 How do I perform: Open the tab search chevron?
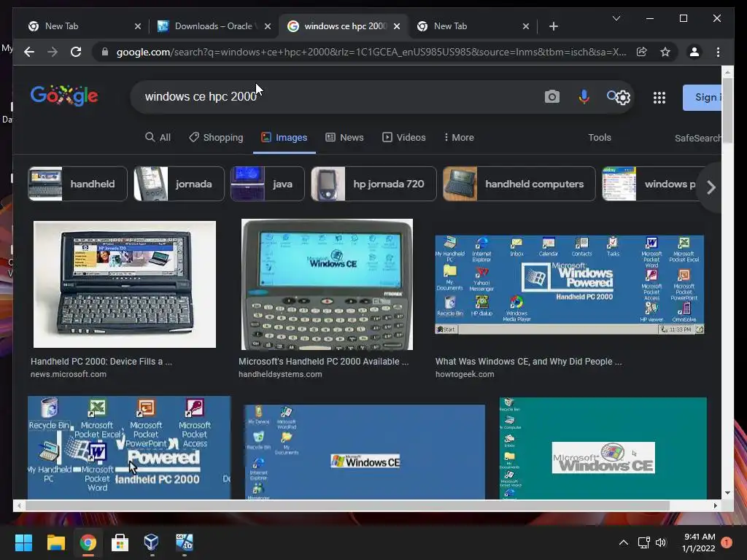[x=616, y=18]
